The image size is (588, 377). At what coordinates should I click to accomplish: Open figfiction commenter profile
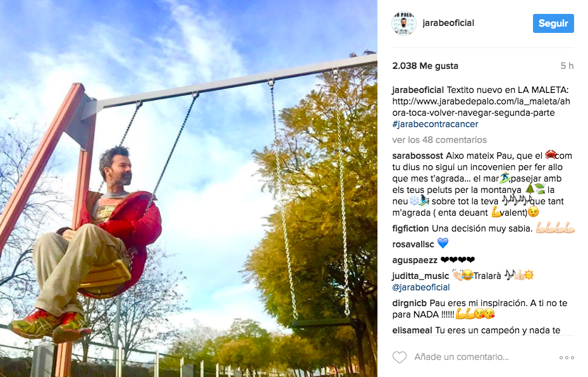[x=410, y=228]
